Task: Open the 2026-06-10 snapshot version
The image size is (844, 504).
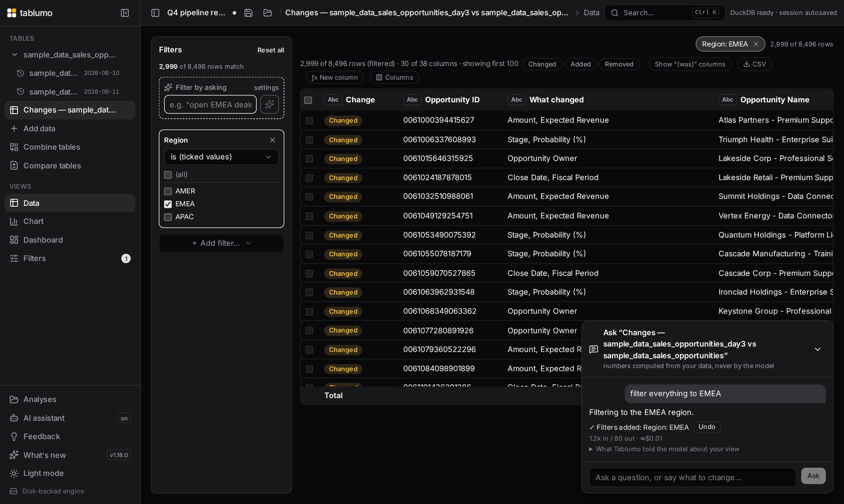Action: pos(70,73)
